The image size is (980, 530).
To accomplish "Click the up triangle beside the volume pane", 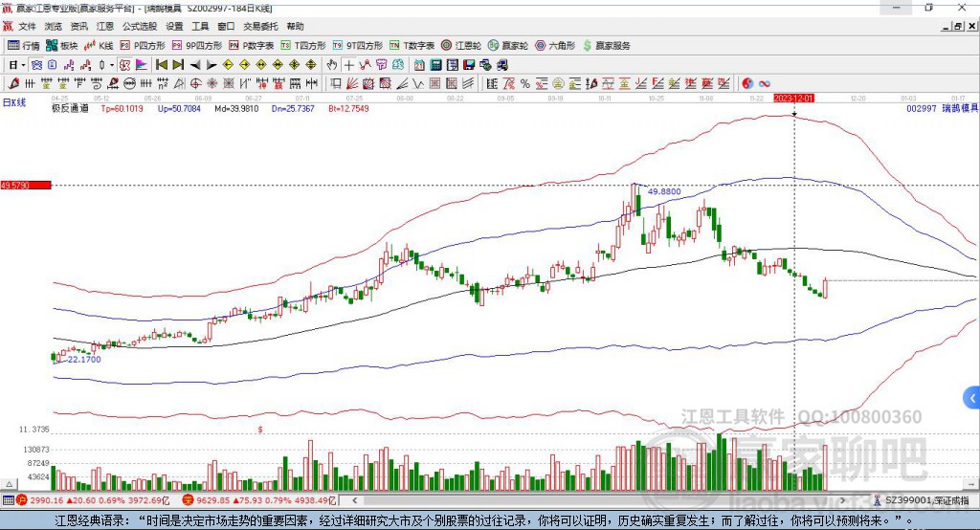I will click(x=10, y=484).
